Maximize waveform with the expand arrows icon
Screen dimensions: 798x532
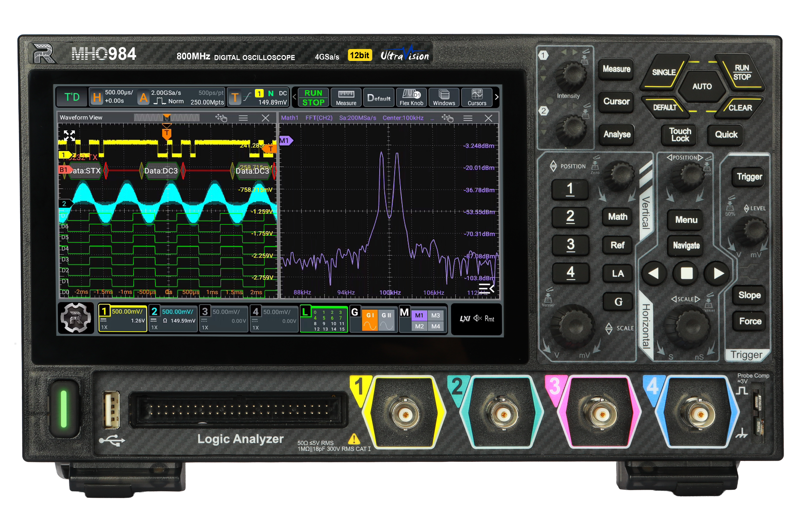pos(69,136)
